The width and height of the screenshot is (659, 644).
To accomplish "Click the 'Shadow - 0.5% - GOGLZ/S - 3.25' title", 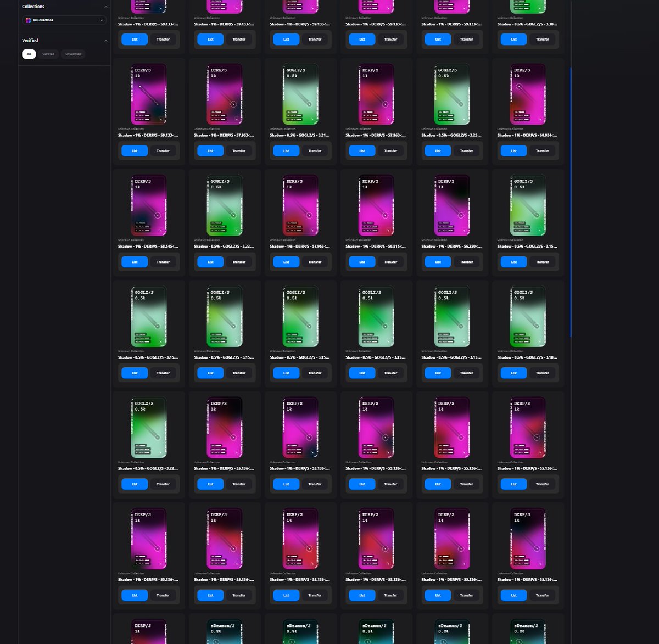I will (451, 135).
